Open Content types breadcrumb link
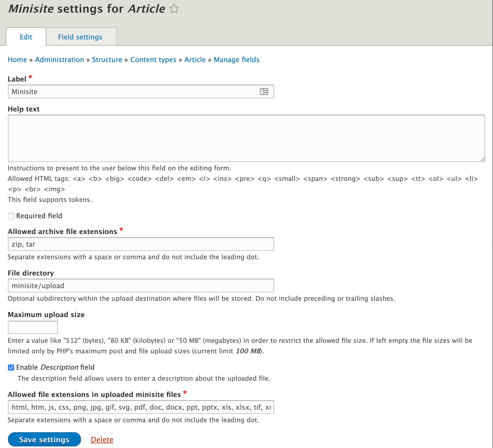This screenshot has width=493, height=448. pos(153,60)
